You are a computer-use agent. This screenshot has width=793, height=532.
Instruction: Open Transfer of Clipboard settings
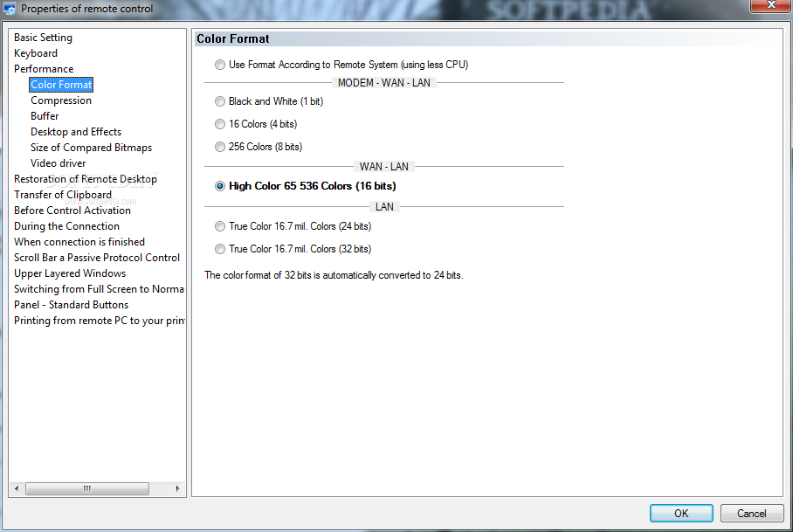(63, 194)
